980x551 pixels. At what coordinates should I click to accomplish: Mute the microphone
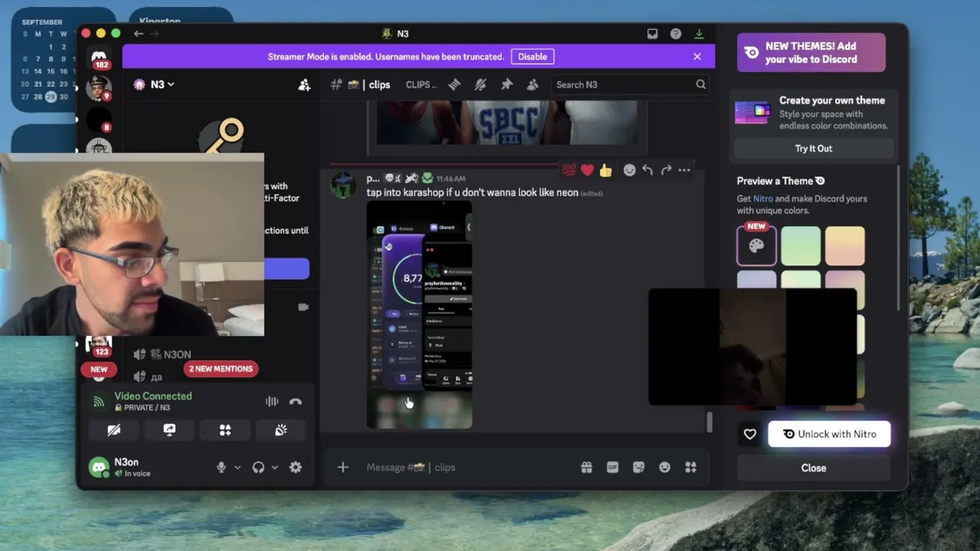point(221,468)
